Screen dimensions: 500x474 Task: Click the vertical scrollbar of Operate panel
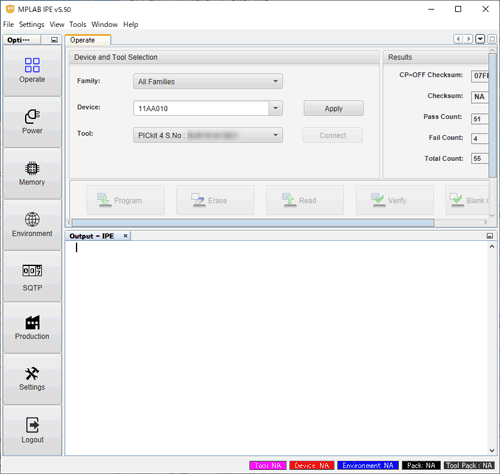pos(492,115)
